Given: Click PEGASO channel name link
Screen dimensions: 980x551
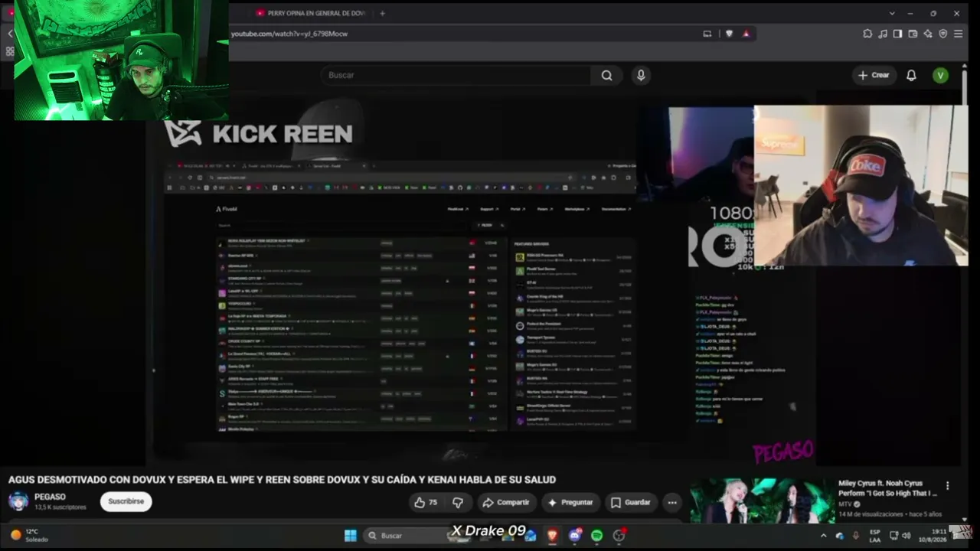Looking at the screenshot, I should [x=50, y=497].
